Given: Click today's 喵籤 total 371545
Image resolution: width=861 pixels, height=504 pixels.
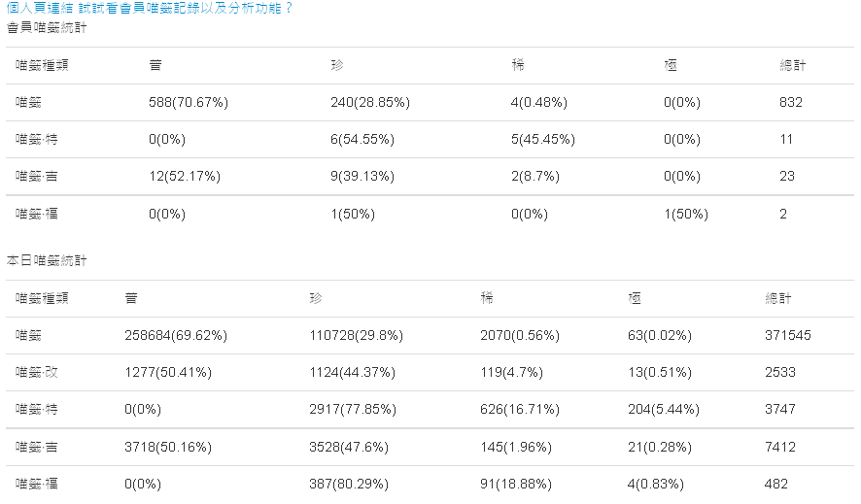Looking at the screenshot, I should 788,335.
